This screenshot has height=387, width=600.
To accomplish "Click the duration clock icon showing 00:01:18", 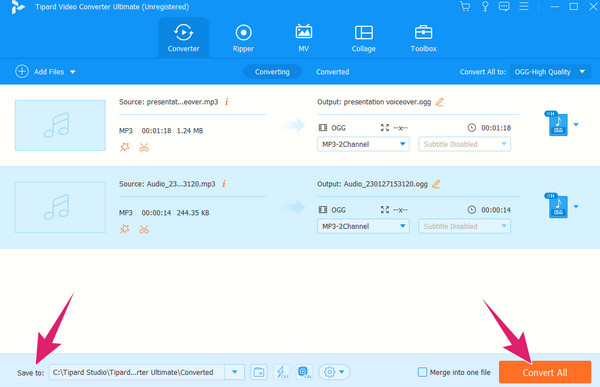I will click(471, 128).
